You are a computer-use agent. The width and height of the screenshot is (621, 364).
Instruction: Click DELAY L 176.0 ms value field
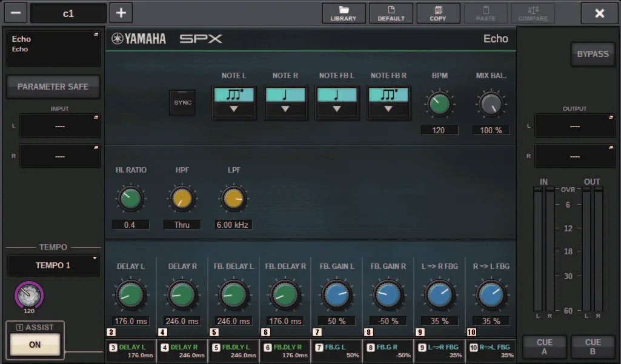(131, 321)
